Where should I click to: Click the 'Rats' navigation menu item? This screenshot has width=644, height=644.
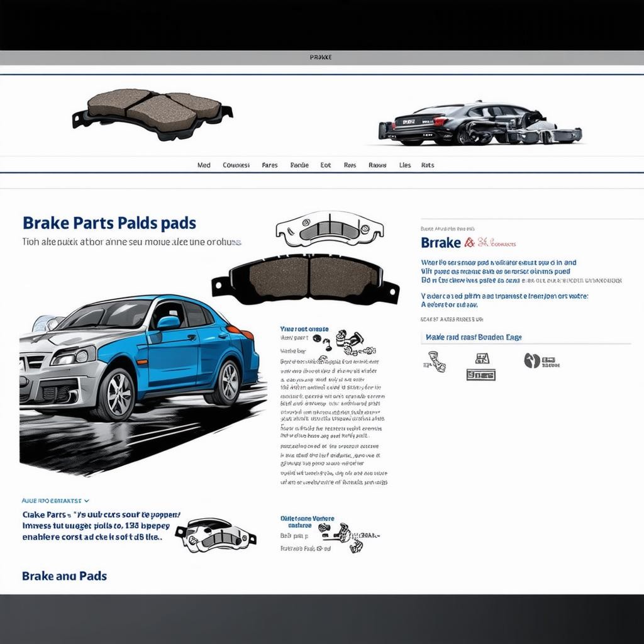pyautogui.click(x=428, y=165)
